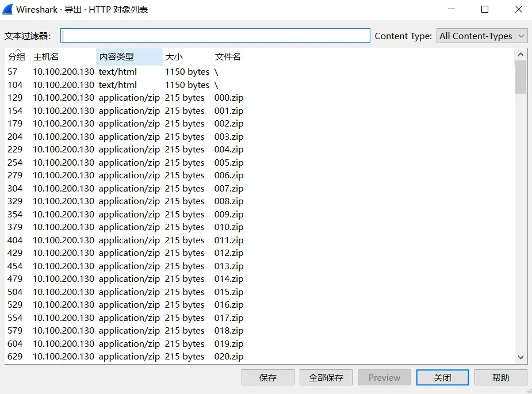Select file 011.zip in the list
Viewport: 532px width, 394px height.
click(x=229, y=240)
